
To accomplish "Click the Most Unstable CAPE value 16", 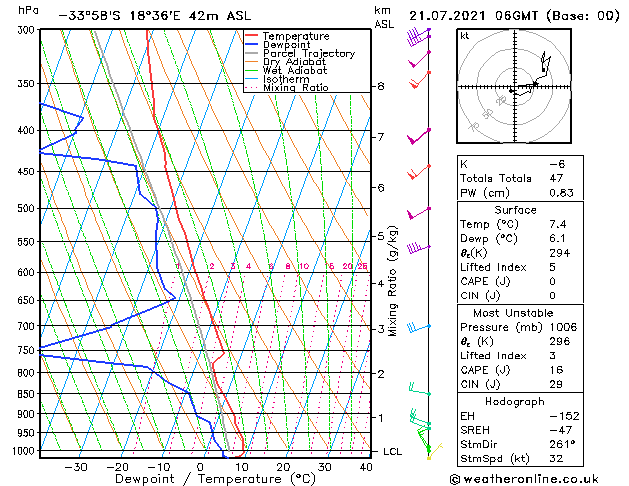I will (x=556, y=370).
